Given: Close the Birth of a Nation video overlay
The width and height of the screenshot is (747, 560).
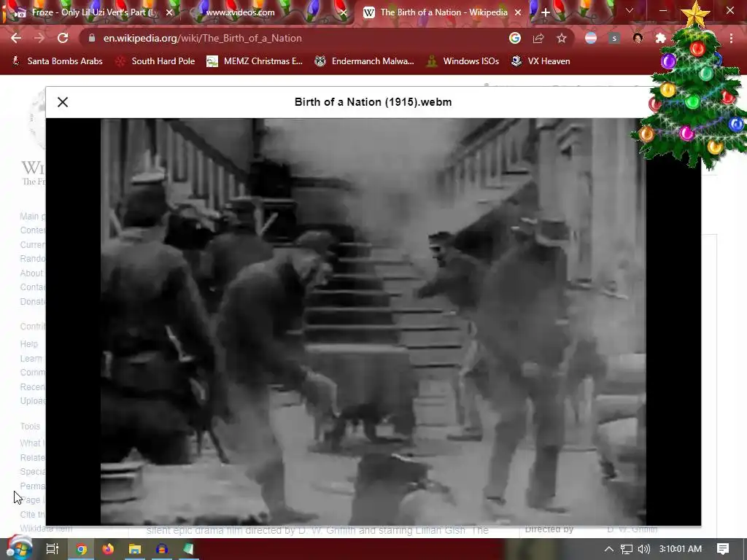Looking at the screenshot, I should click(x=63, y=102).
